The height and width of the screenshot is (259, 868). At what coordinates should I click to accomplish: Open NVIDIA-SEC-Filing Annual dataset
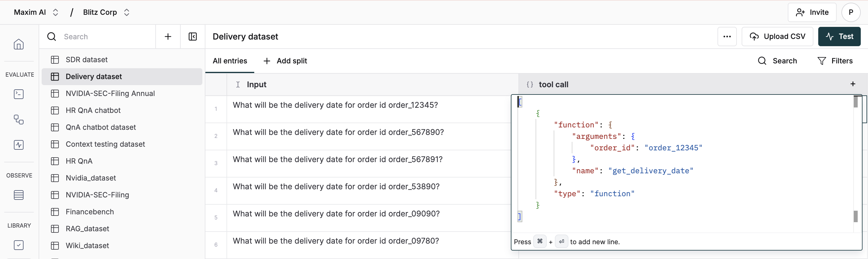pos(122,93)
